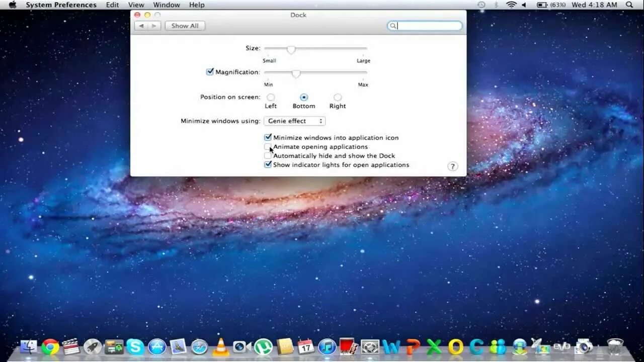Open the Trash in the Dock
The height and width of the screenshot is (362, 644).
click(615, 347)
